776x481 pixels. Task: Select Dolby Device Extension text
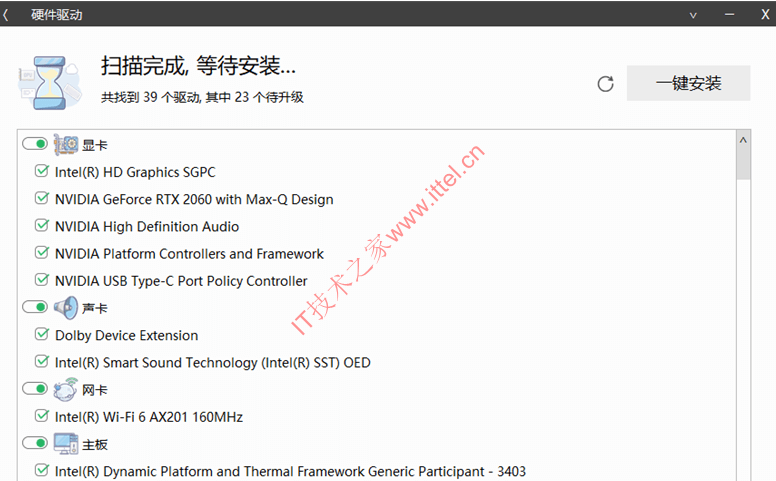tap(126, 336)
